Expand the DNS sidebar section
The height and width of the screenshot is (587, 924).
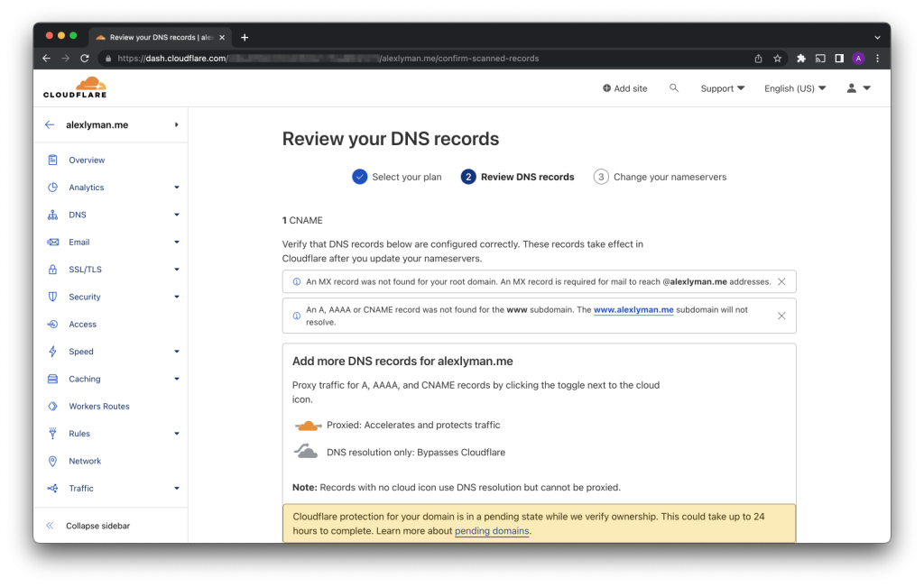[177, 216]
